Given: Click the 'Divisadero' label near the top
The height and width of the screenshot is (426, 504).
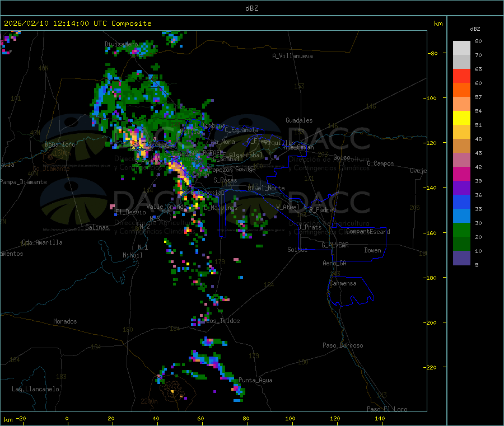Looking at the screenshot, I should point(121,44).
